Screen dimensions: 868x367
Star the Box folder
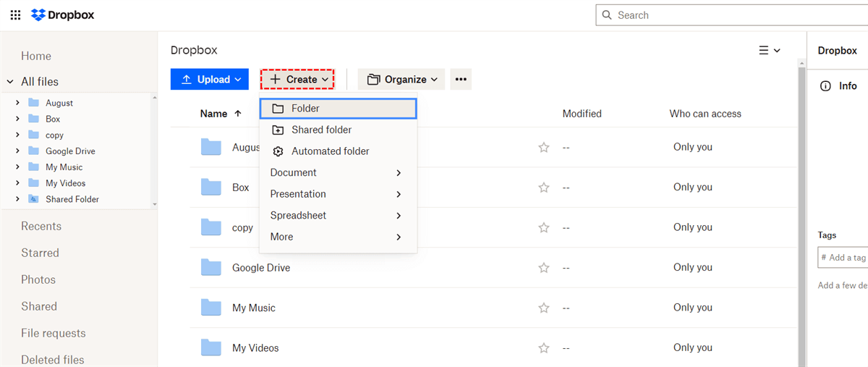point(544,187)
